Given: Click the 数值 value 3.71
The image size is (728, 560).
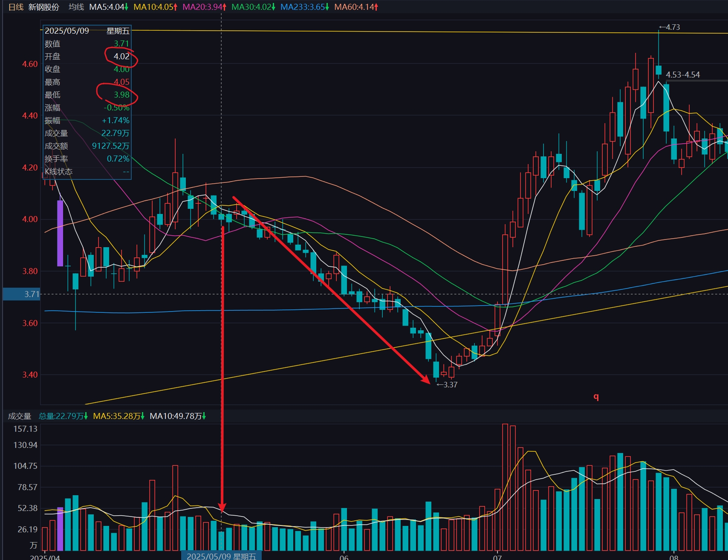Looking at the screenshot, I should tap(121, 43).
